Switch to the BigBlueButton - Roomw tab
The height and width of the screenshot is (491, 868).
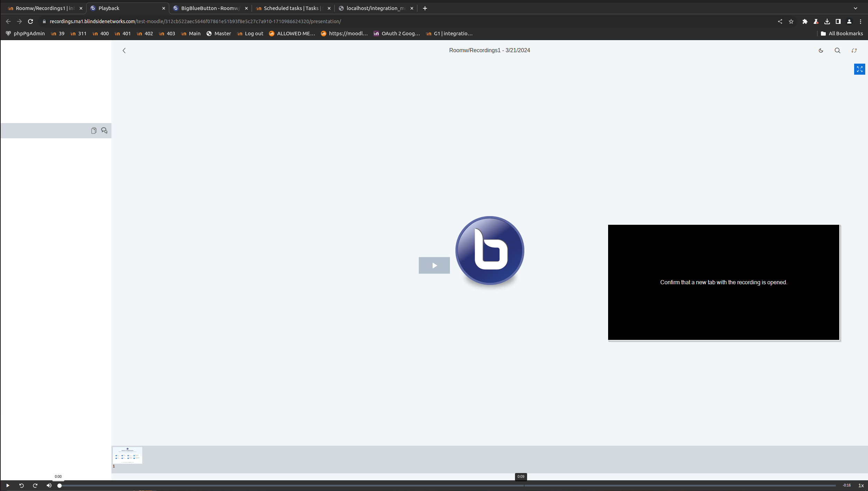click(x=210, y=8)
